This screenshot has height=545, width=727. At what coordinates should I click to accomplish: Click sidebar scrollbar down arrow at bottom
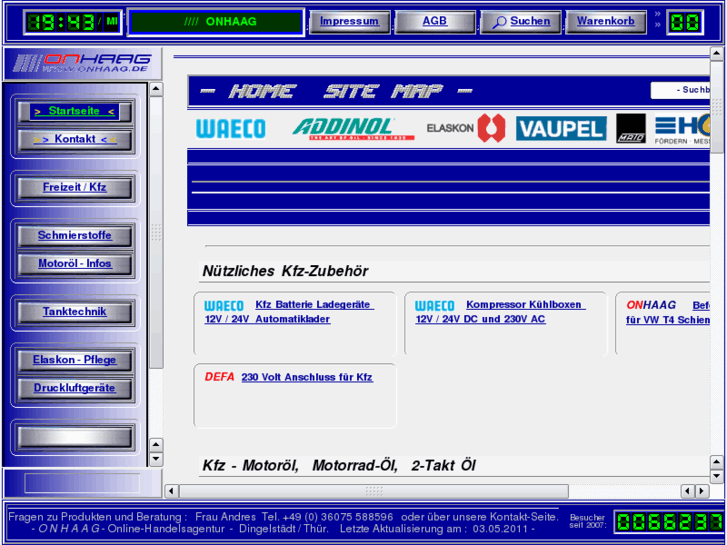point(156,459)
